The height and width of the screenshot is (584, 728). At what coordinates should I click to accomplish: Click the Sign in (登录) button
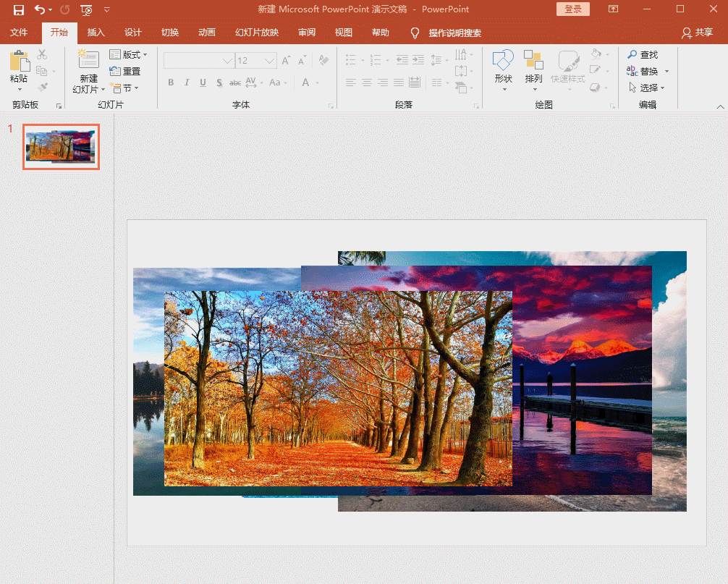tap(572, 9)
